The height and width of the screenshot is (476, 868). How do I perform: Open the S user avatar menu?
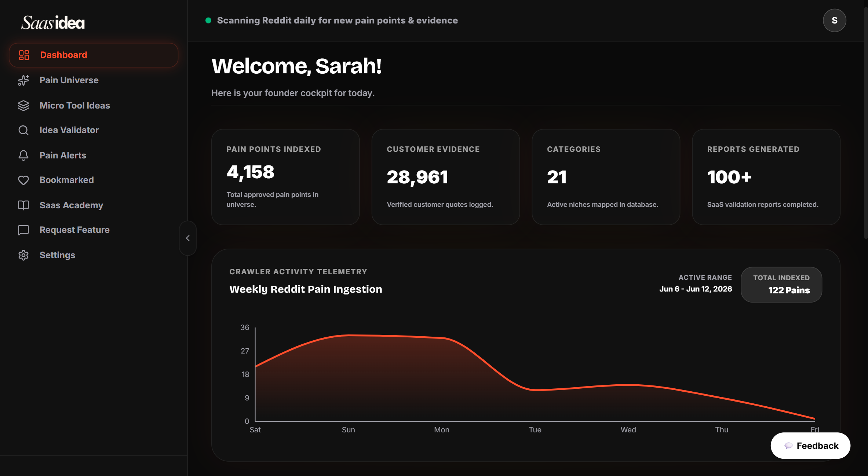[835, 21]
